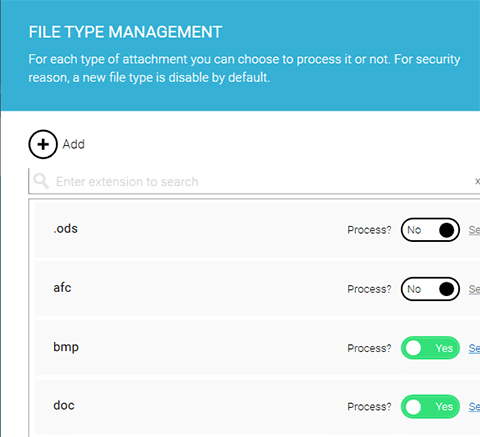The image size is (480, 437).
Task: Clear the extension search with the x icon
Action: (x=477, y=181)
